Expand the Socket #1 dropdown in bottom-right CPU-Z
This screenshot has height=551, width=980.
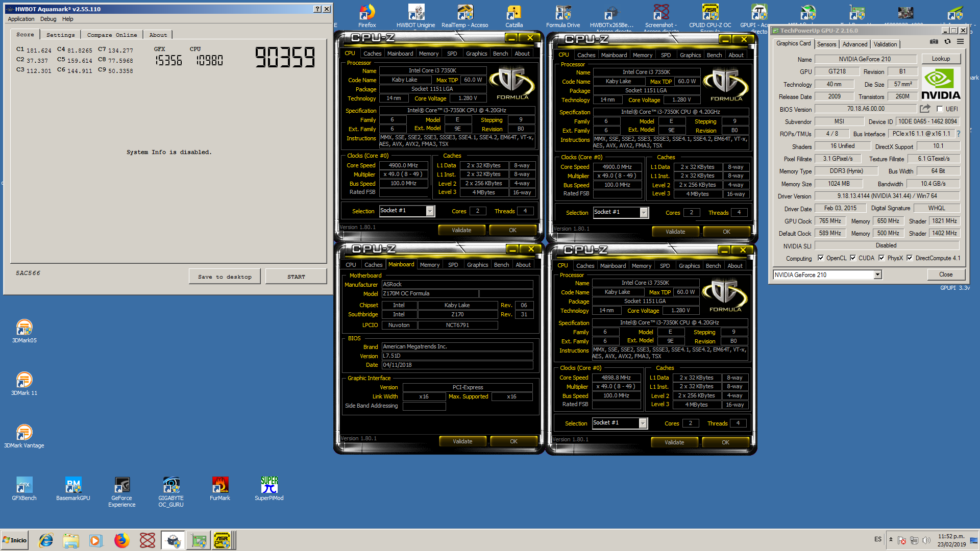[643, 423]
